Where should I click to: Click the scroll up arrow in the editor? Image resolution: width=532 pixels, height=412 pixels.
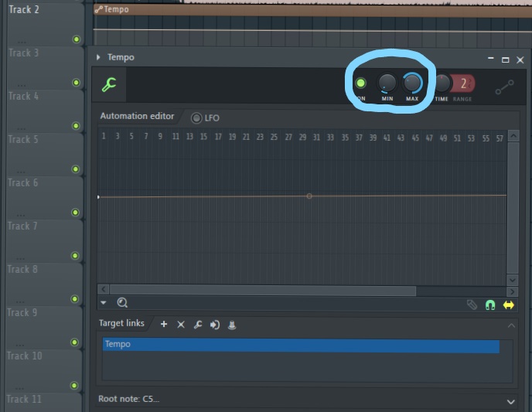click(x=513, y=136)
